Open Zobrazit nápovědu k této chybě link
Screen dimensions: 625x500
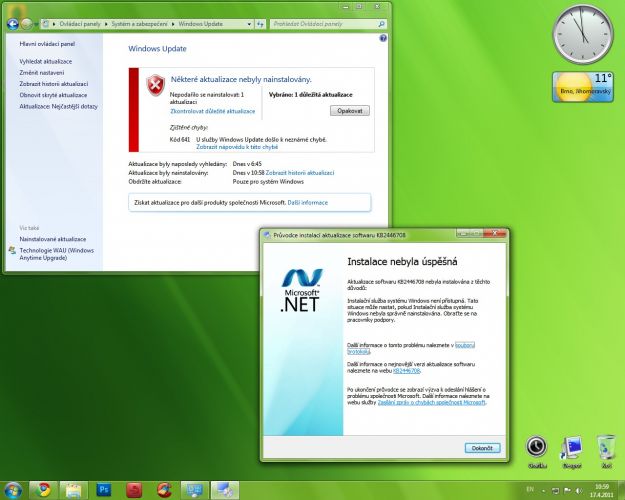(237, 147)
